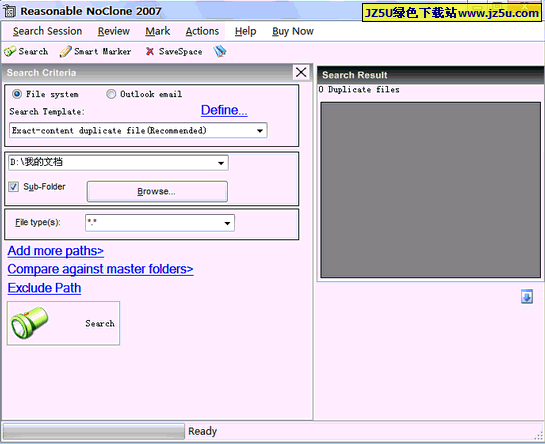Open the Help menu
The height and width of the screenshot is (444, 545).
click(x=245, y=31)
